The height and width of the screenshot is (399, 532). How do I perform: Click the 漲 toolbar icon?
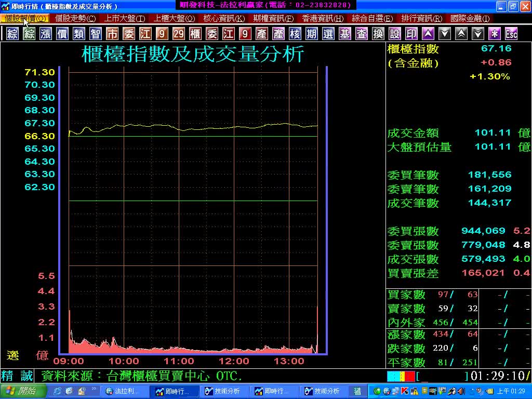pyautogui.click(x=46, y=34)
